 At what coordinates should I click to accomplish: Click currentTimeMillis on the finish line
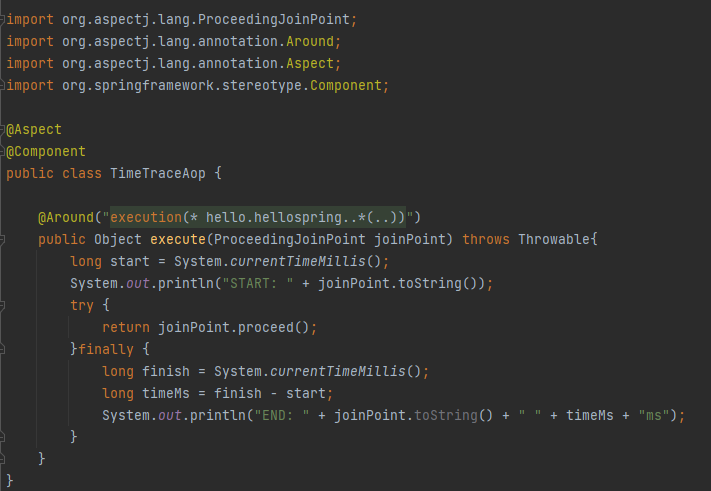pos(337,371)
